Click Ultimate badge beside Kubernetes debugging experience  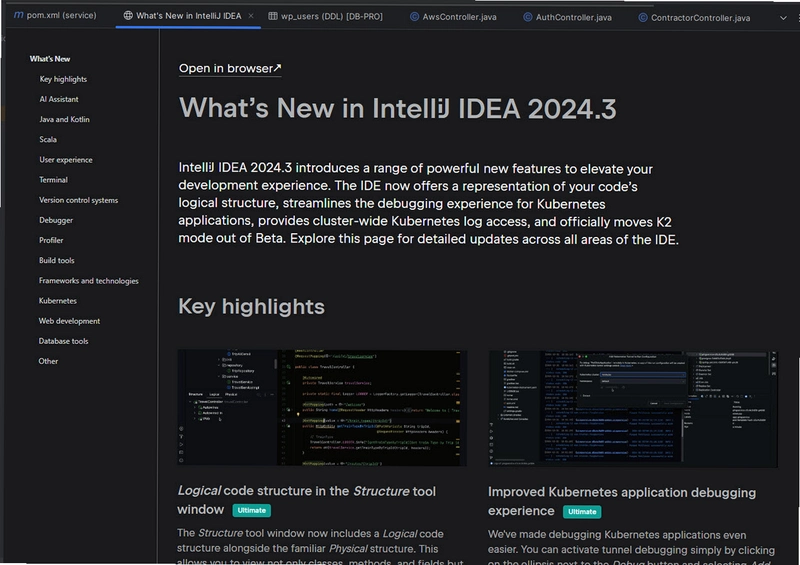(x=582, y=511)
